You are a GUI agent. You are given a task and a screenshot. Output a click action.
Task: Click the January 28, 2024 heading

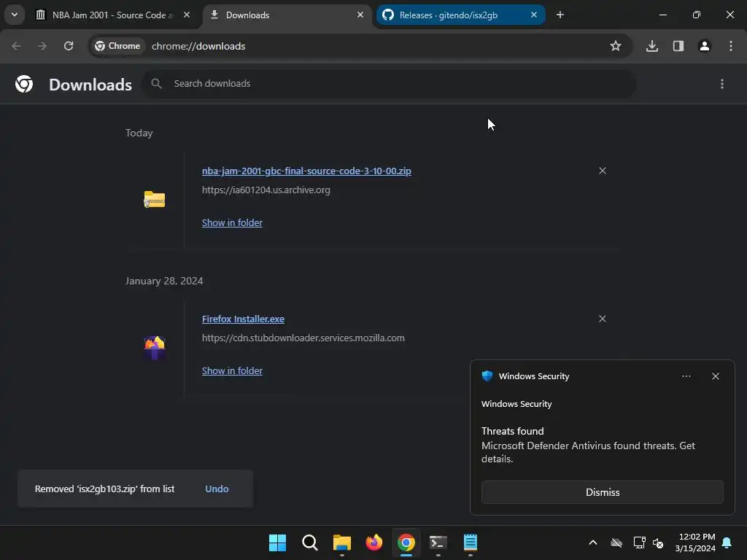pos(164,281)
